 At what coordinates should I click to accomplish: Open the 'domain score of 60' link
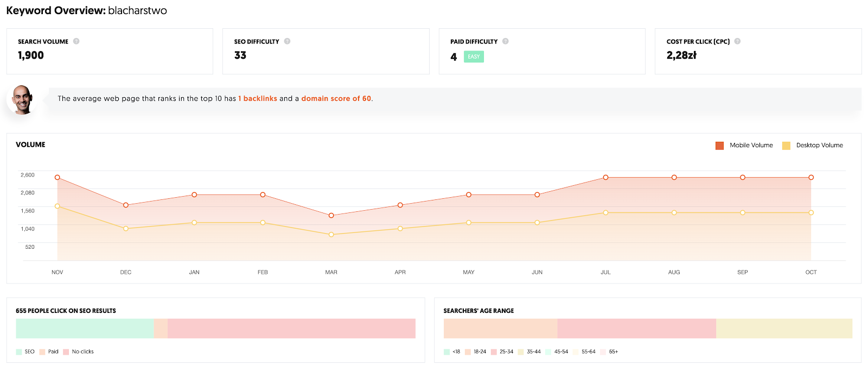[x=336, y=98]
